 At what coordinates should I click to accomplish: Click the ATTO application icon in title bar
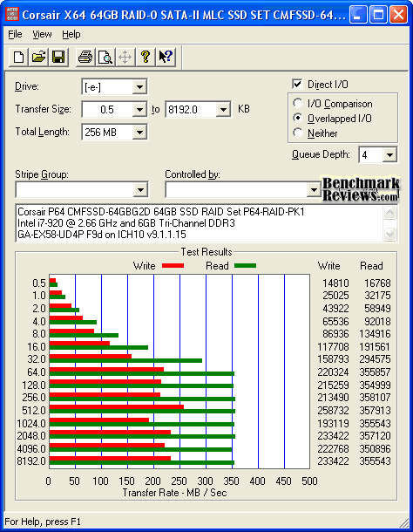12,14
